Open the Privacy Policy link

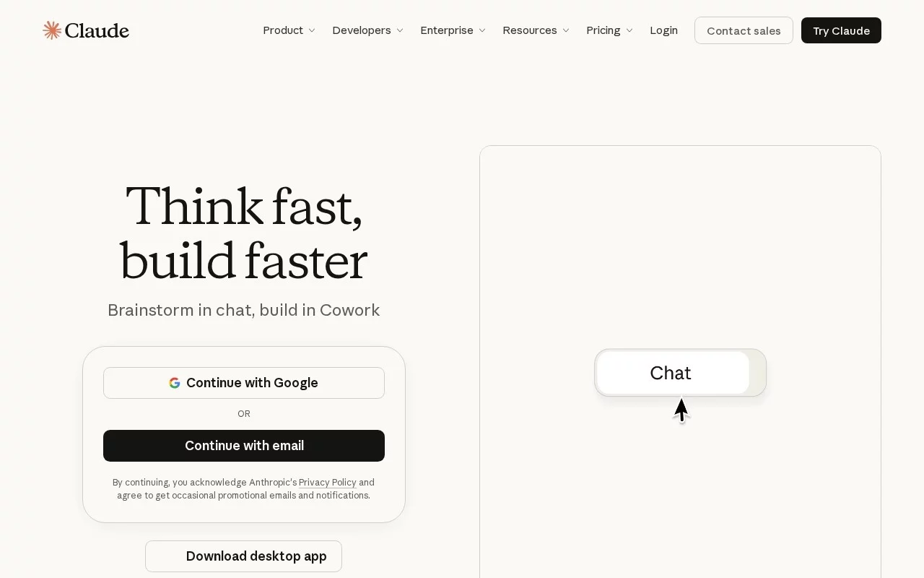[x=328, y=483]
